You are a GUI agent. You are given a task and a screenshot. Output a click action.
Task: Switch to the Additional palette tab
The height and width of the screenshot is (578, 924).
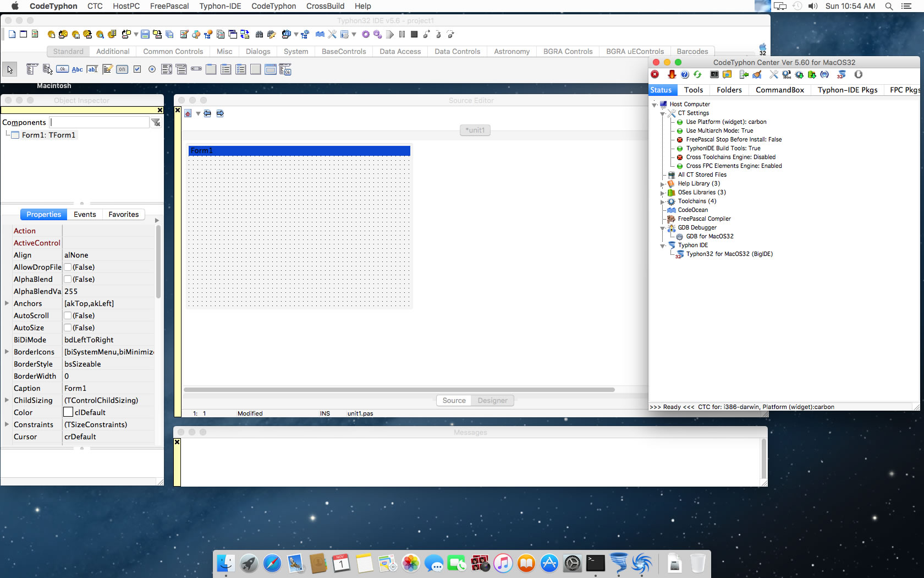pos(113,51)
